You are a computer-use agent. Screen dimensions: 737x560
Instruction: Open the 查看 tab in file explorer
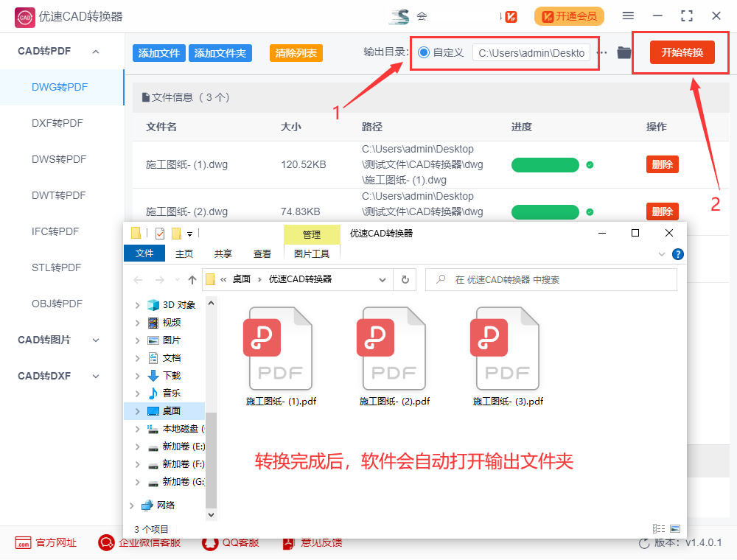(x=262, y=253)
